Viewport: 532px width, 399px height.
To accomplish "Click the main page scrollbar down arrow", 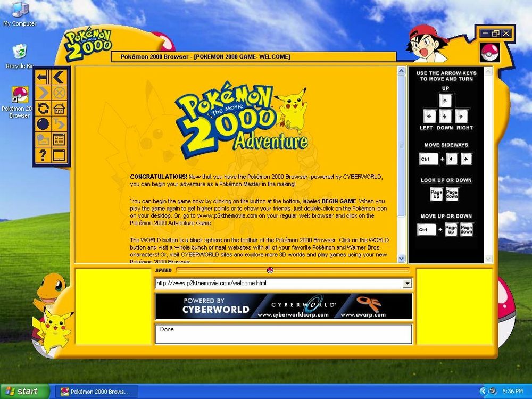I will [x=402, y=259].
